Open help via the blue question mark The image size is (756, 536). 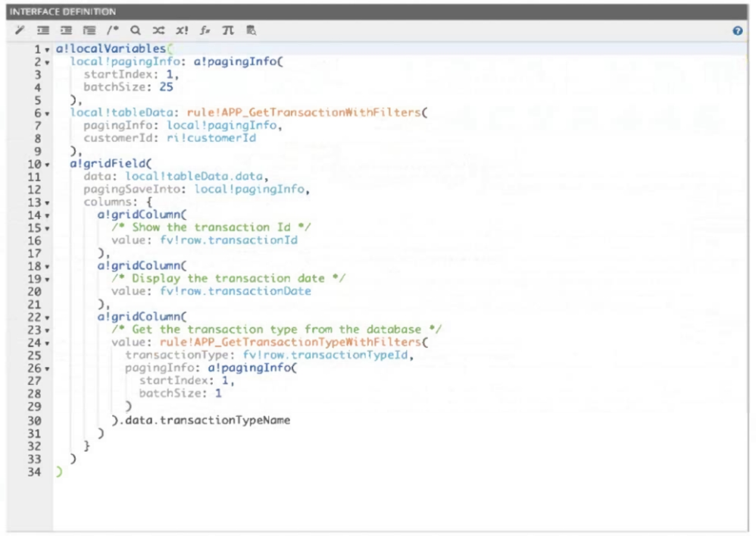pos(737,31)
